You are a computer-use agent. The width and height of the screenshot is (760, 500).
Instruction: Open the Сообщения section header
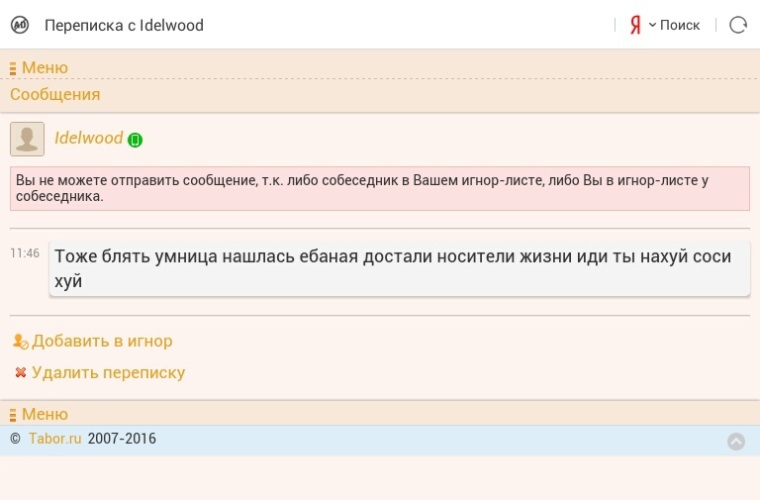click(55, 95)
